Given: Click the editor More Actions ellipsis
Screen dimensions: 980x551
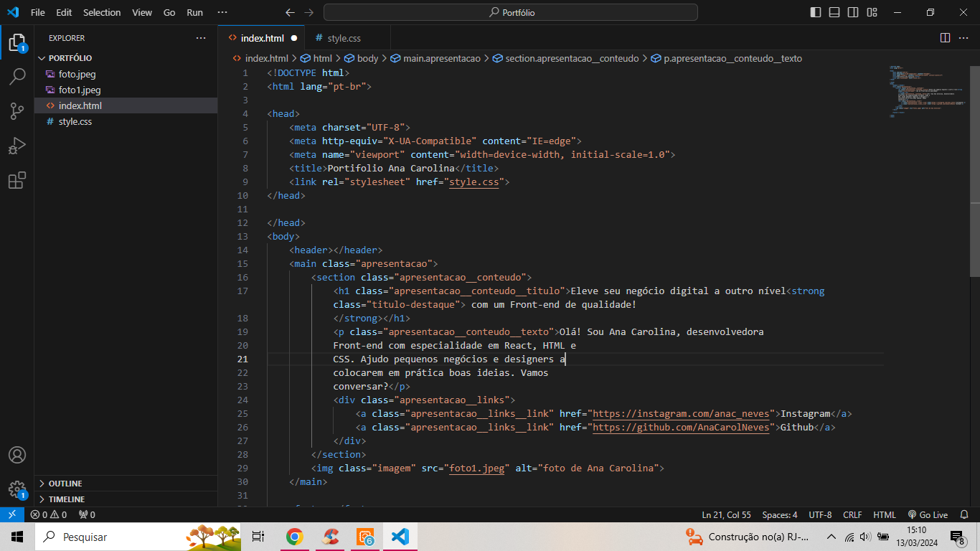Looking at the screenshot, I should click(964, 38).
